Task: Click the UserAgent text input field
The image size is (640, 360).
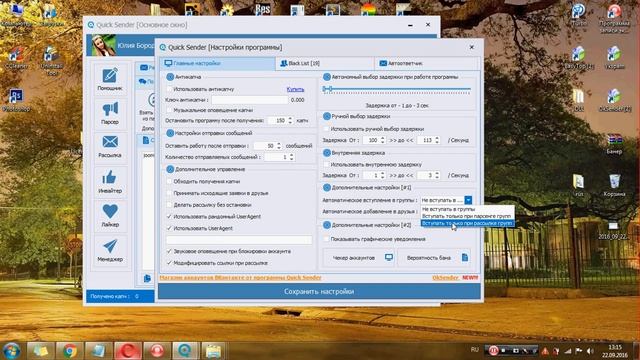Action: [x=239, y=240]
